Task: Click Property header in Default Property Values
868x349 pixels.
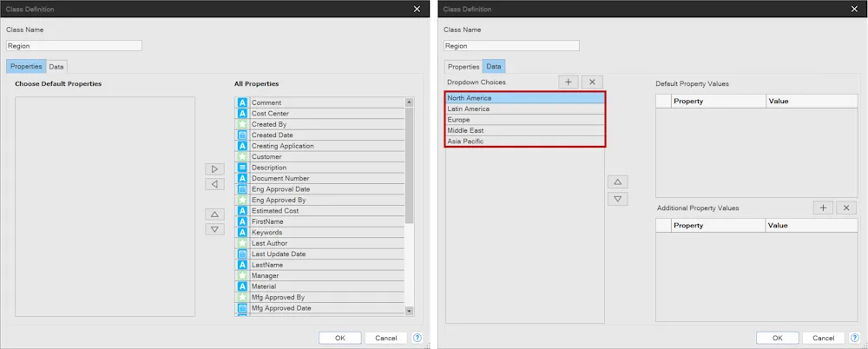Action: pos(719,102)
